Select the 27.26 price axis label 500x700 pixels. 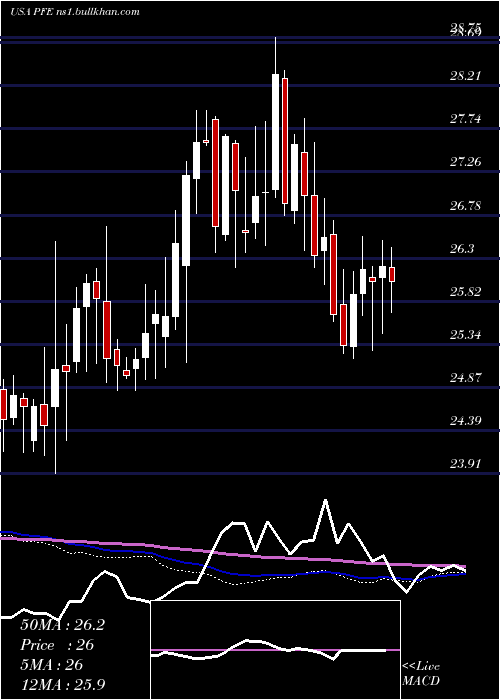click(x=466, y=162)
